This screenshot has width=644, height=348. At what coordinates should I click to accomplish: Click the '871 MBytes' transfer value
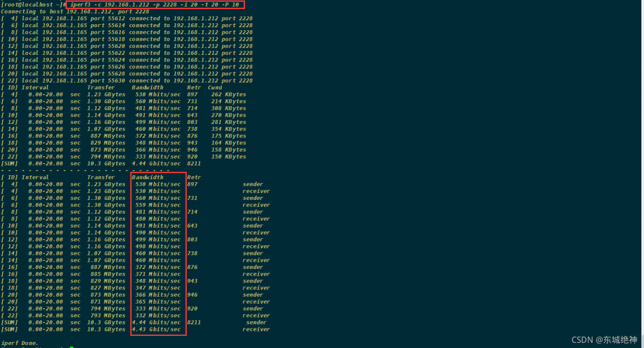click(x=108, y=302)
